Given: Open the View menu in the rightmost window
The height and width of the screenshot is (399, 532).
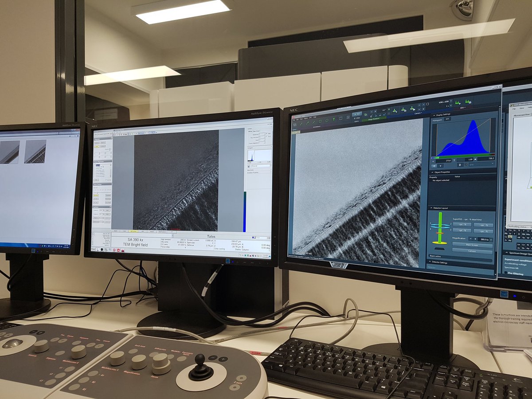Looking at the screenshot, I should point(522,108).
